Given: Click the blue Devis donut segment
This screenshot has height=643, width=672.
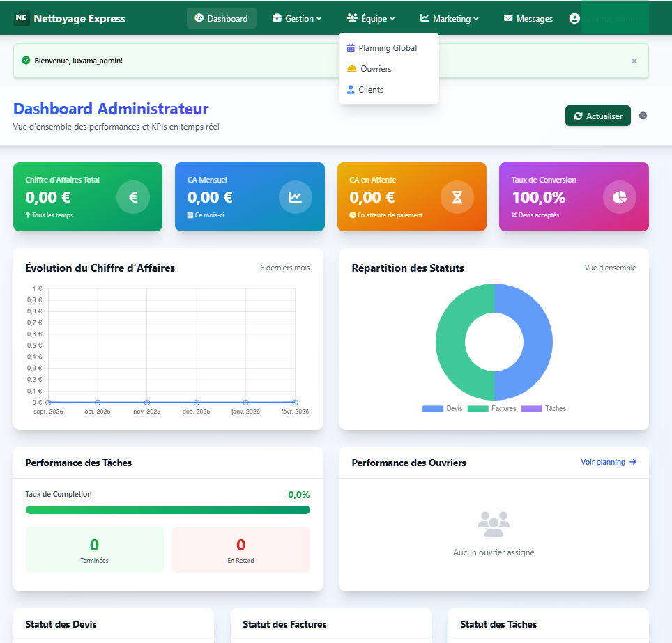Looking at the screenshot, I should pyautogui.click(x=538, y=342).
